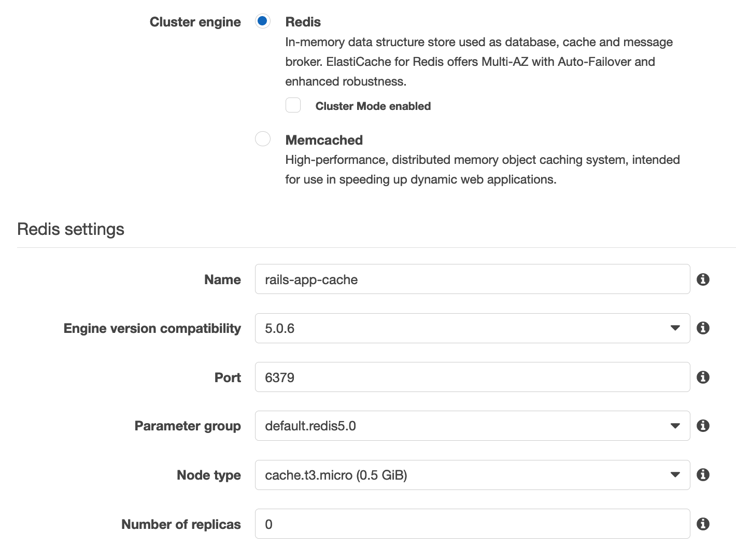Image resolution: width=736 pixels, height=560 pixels.
Task: Click the Node type dropdown chevron
Action: pos(674,474)
